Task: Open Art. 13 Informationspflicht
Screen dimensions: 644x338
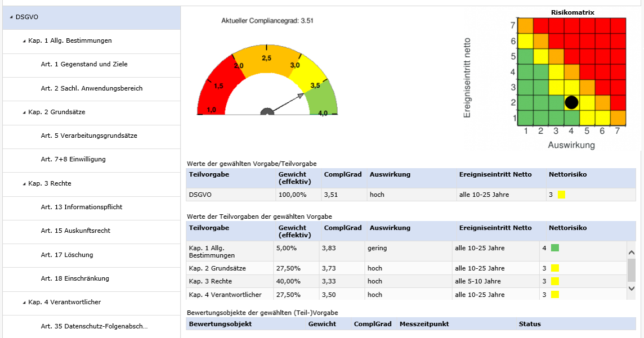Action: coord(82,207)
